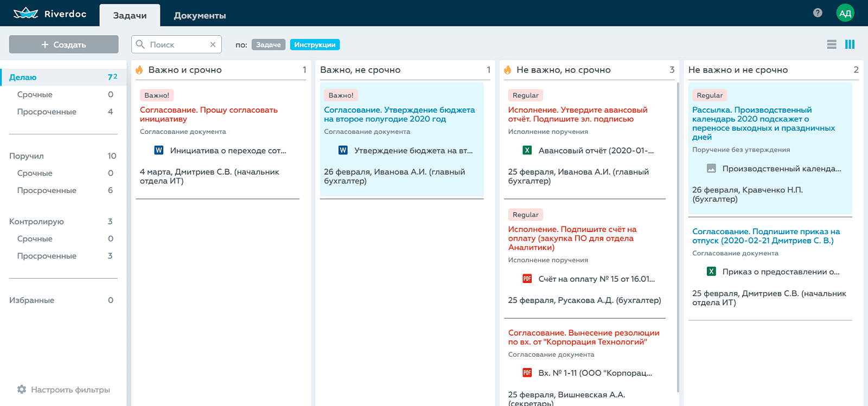Image resolution: width=868 pixels, height=406 pixels.
Task: Click Regular tag on Подпишите счёт card
Action: coord(526,215)
